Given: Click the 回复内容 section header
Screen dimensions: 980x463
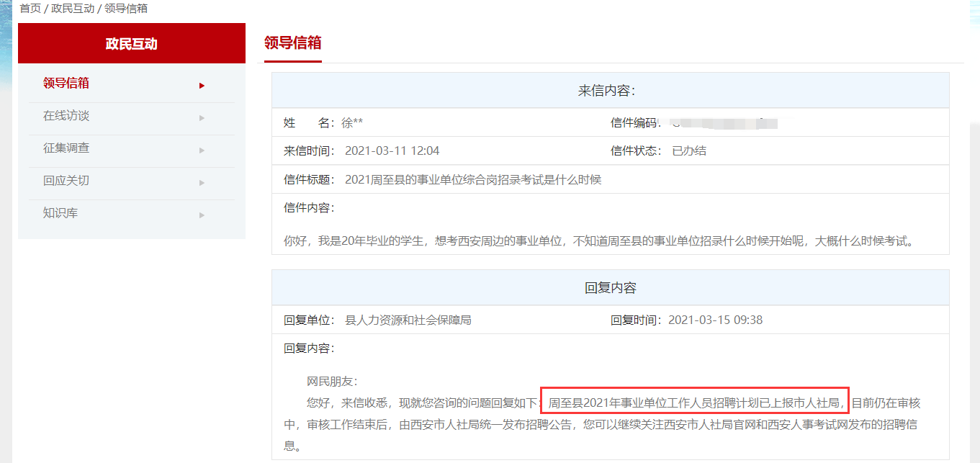Looking at the screenshot, I should (610, 288).
